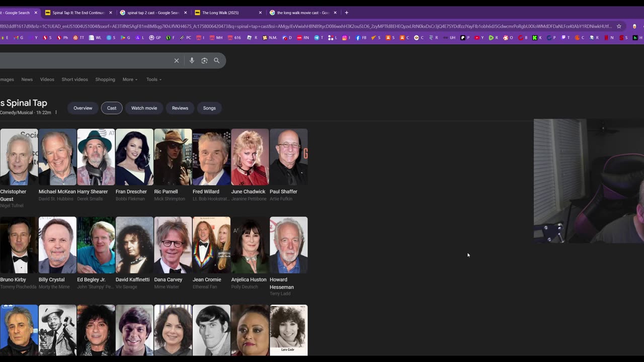
Task: Open the UH bookmark in bookmarks bar
Action: coord(449,38)
